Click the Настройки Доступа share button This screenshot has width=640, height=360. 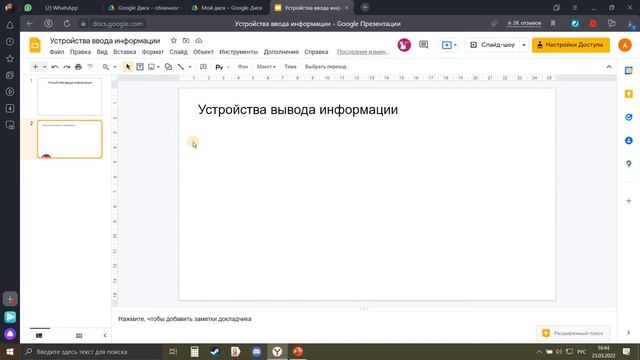coord(571,45)
